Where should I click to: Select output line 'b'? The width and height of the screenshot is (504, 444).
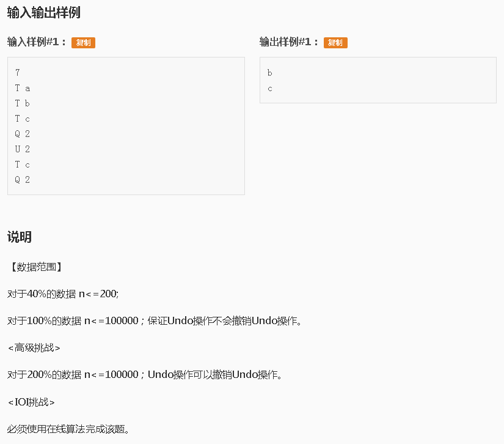[x=269, y=73]
